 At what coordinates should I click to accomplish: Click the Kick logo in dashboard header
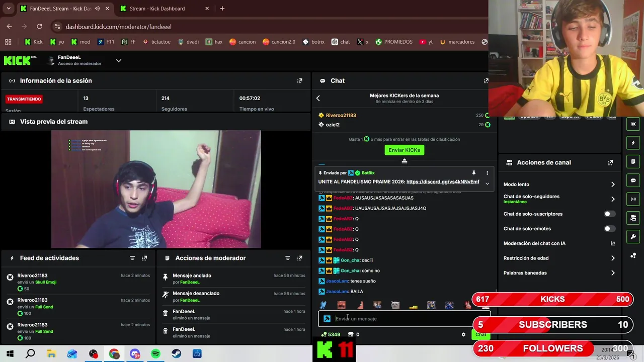[20, 60]
